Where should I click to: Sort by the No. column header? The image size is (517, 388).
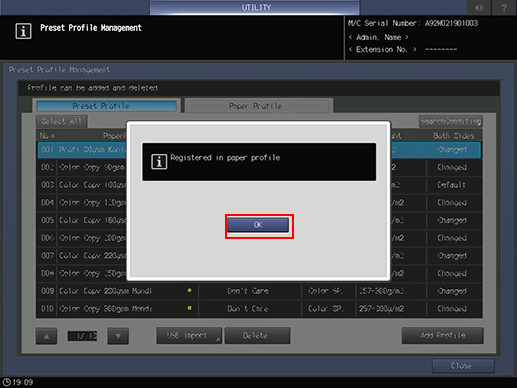coord(47,136)
